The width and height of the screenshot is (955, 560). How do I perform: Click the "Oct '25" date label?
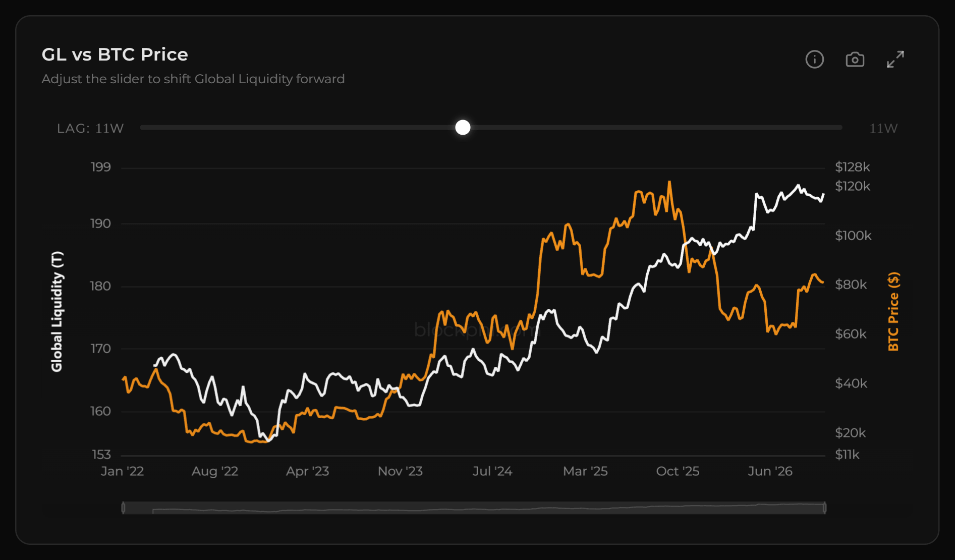pyautogui.click(x=678, y=471)
